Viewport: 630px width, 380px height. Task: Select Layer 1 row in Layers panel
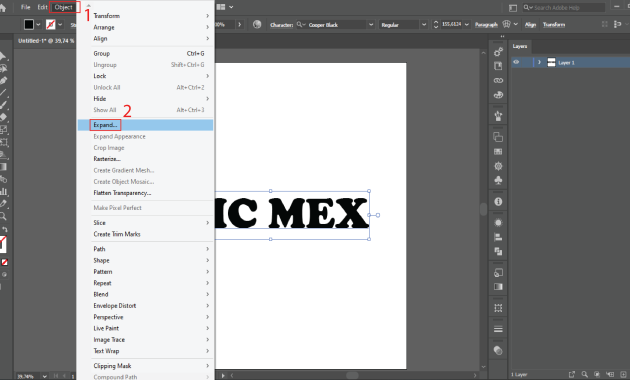(571, 62)
